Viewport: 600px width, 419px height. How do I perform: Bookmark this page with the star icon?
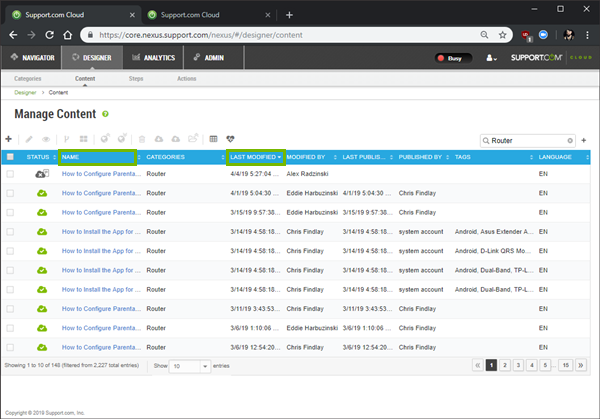(x=502, y=35)
